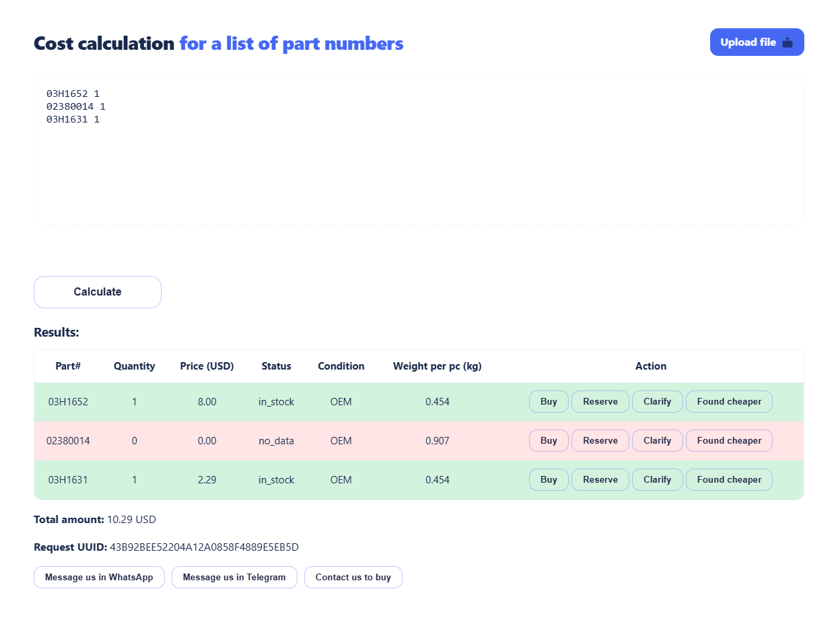Image resolution: width=840 pixels, height=618 pixels.
Task: Reserve part 03H1652
Action: click(x=600, y=402)
